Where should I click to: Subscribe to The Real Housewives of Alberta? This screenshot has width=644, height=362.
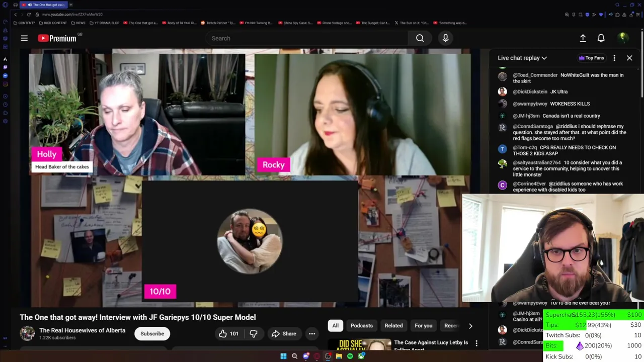coord(152,333)
